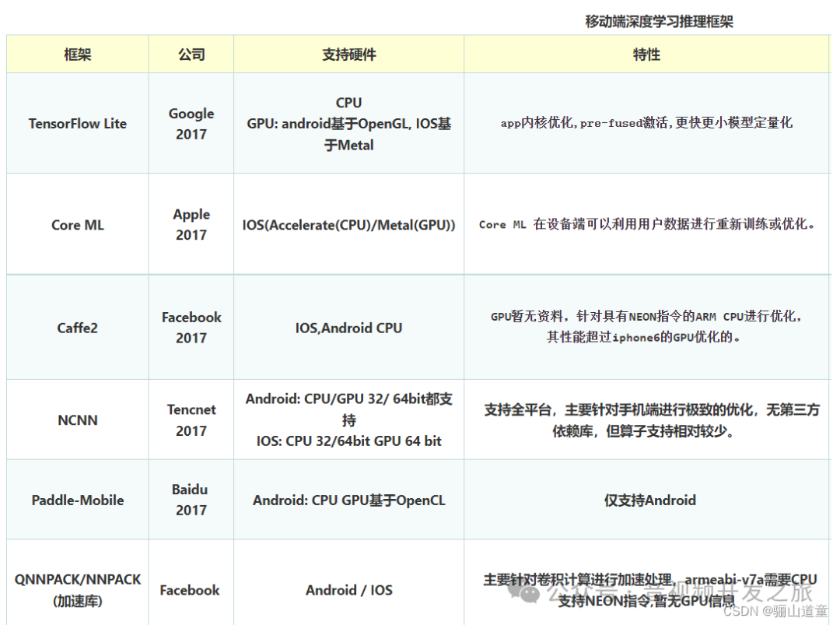Click the table title 移动端深度学习推理框架

[x=659, y=22]
